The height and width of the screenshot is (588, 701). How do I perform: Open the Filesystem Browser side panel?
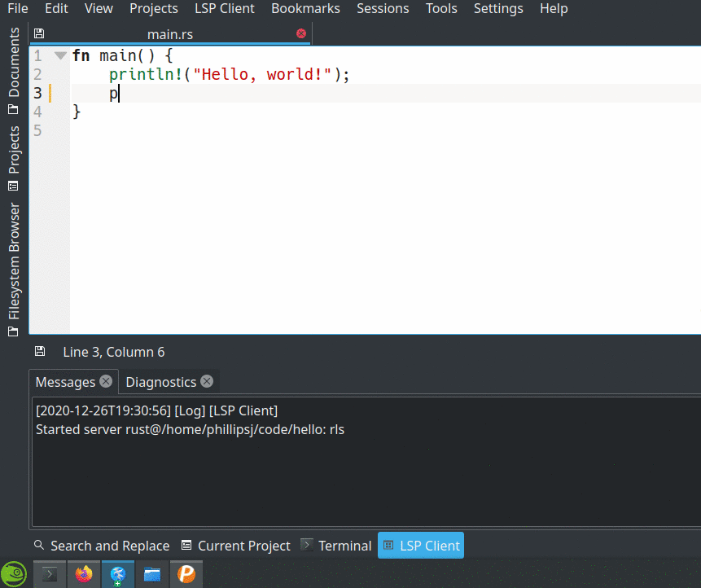click(x=14, y=270)
